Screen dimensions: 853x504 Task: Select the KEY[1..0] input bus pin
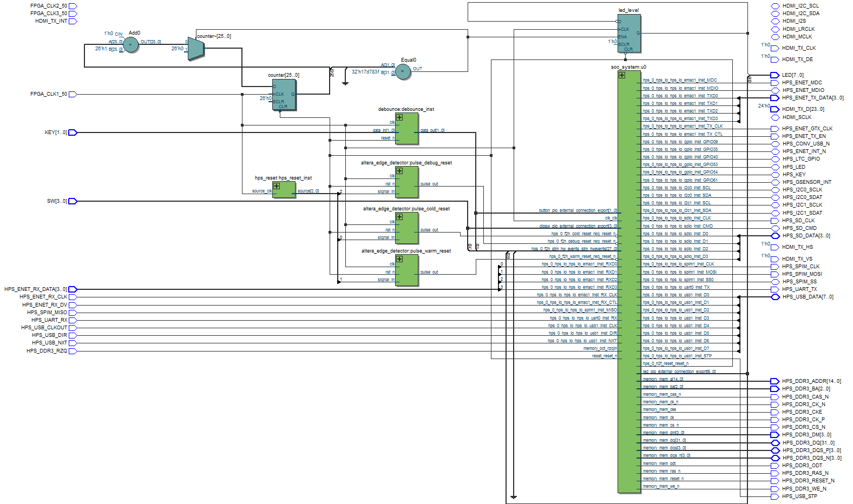[x=73, y=132]
